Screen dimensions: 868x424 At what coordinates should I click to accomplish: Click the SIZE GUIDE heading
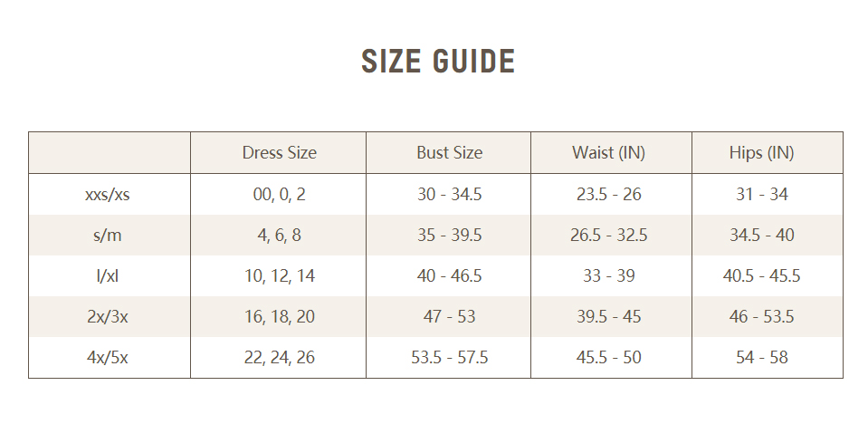pyautogui.click(x=438, y=62)
